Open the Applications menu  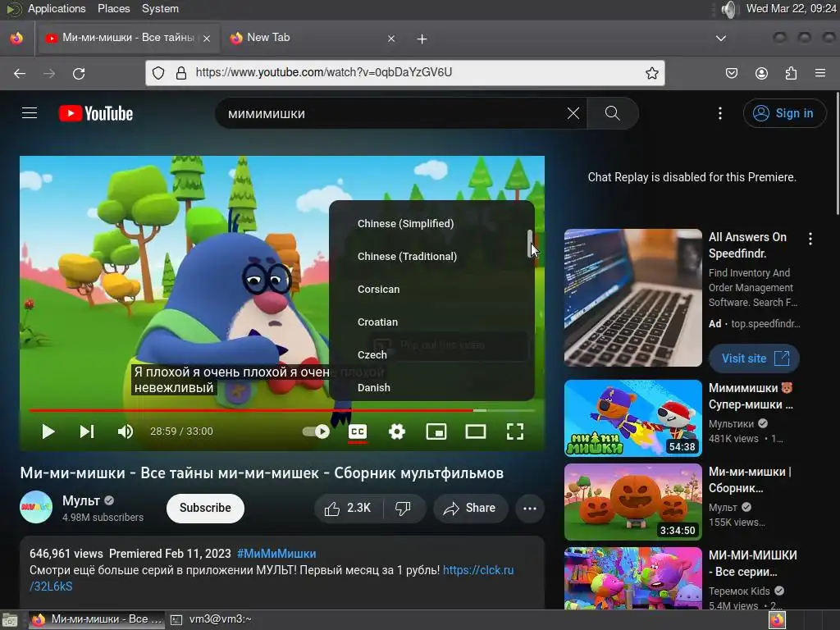coord(57,8)
